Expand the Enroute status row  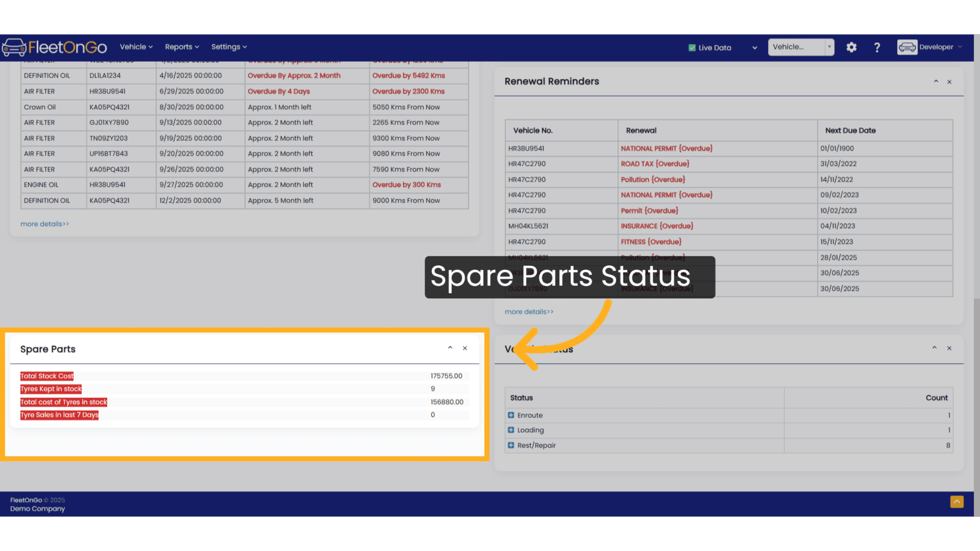[x=511, y=415]
